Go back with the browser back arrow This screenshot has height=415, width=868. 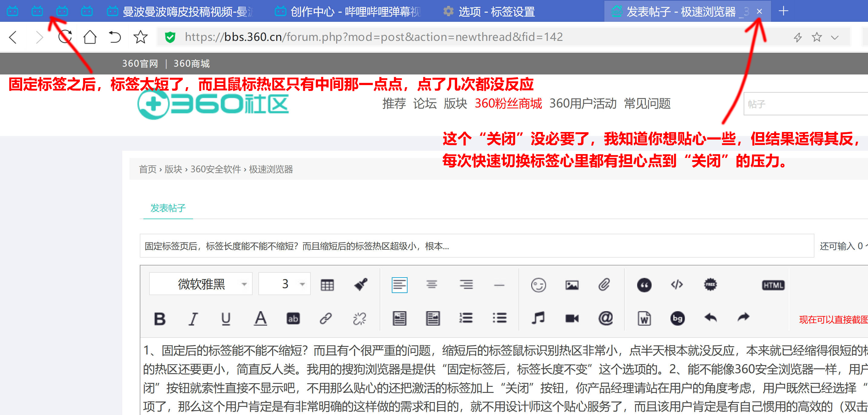pyautogui.click(x=13, y=37)
